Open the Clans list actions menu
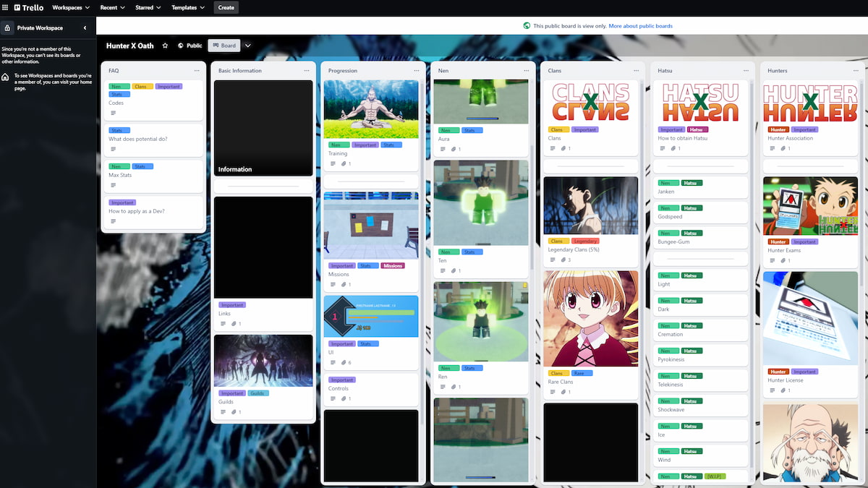Screen dimensions: 868x488 636,70
